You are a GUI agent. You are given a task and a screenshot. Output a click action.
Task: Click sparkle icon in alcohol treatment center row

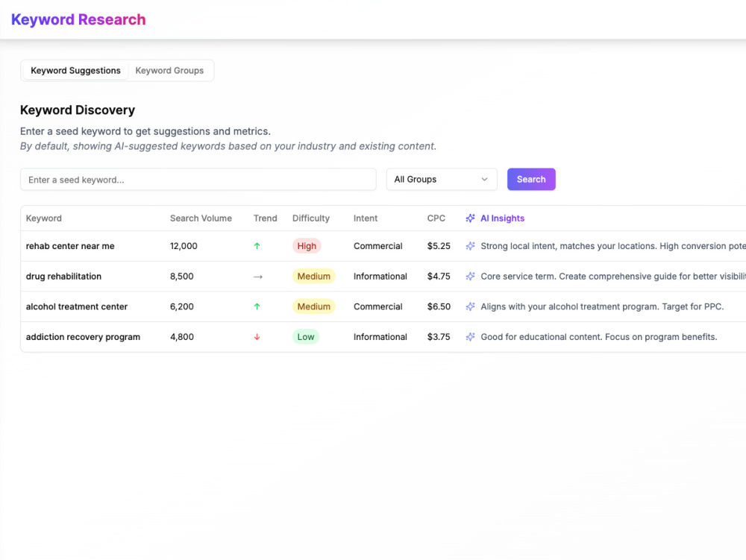(470, 306)
